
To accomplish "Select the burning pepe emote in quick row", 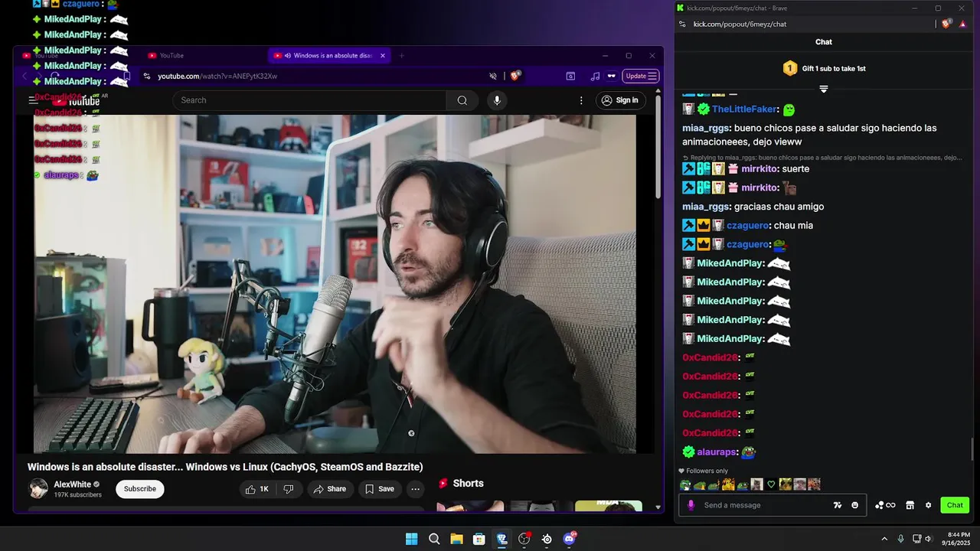I will [728, 484].
